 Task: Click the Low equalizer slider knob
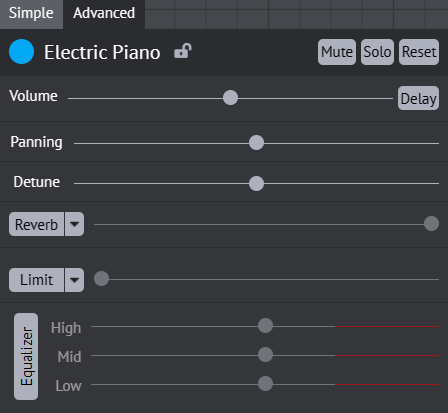(265, 384)
